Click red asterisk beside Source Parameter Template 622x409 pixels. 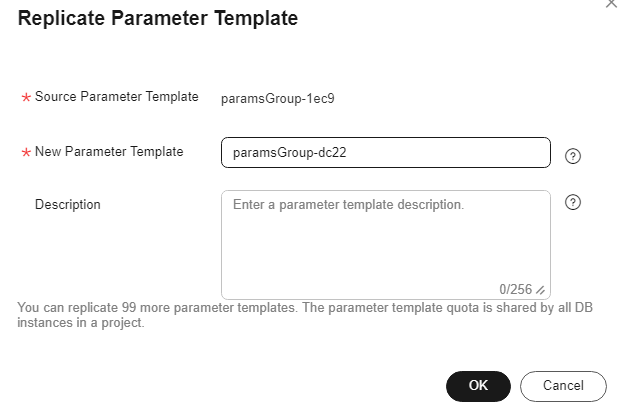click(x=26, y=97)
